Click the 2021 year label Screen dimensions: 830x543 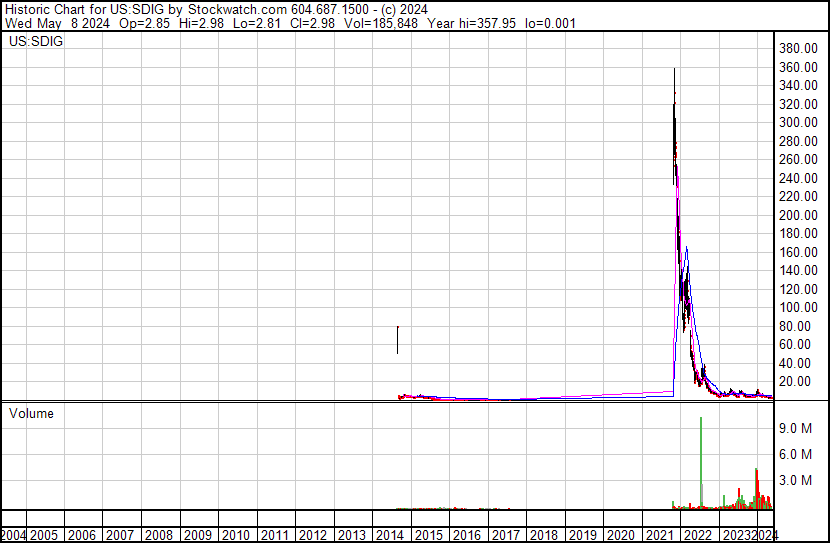[660, 535]
